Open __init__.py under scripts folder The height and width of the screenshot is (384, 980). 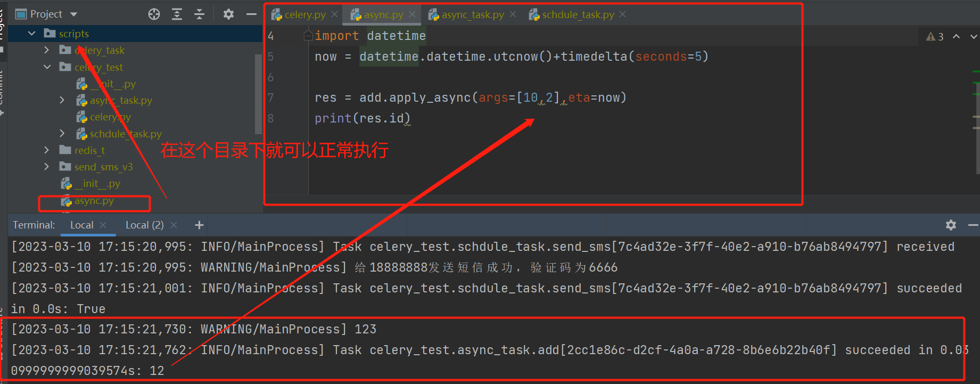97,183
